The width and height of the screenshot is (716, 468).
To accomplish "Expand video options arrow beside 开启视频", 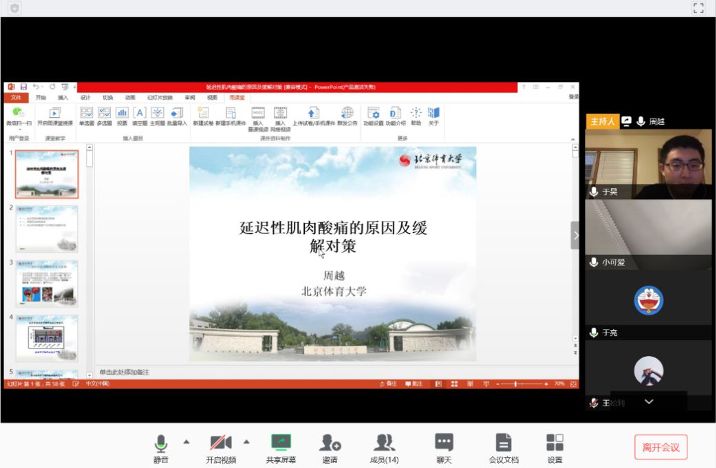I will click(x=246, y=440).
